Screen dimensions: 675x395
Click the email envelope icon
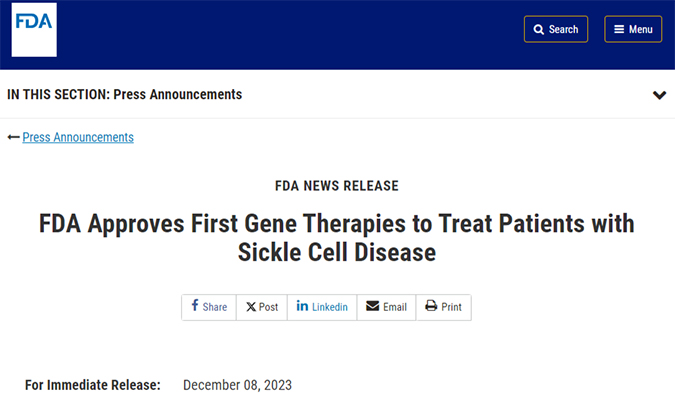pyautogui.click(x=372, y=306)
